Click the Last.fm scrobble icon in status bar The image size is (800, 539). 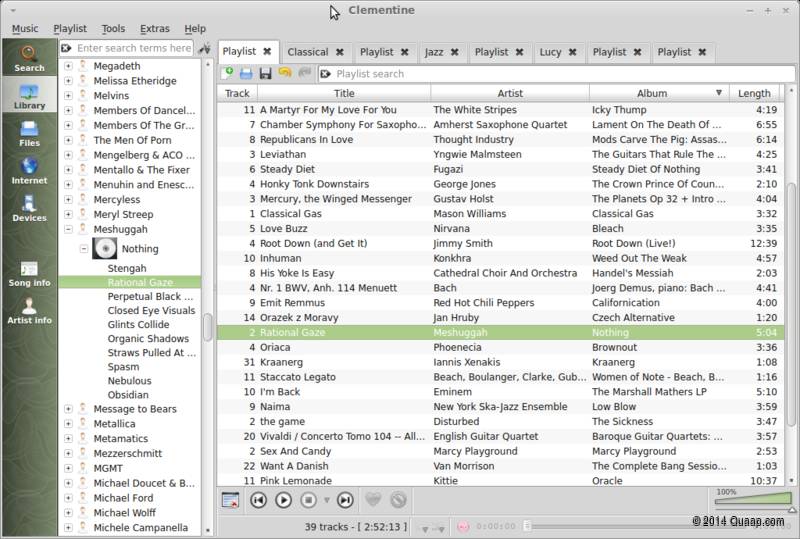(463, 526)
